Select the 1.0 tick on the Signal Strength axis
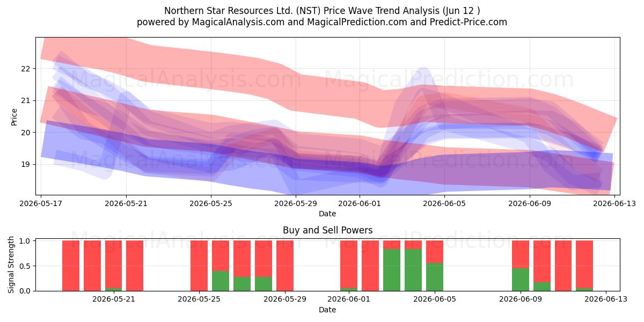The height and width of the screenshot is (322, 644). point(26,241)
